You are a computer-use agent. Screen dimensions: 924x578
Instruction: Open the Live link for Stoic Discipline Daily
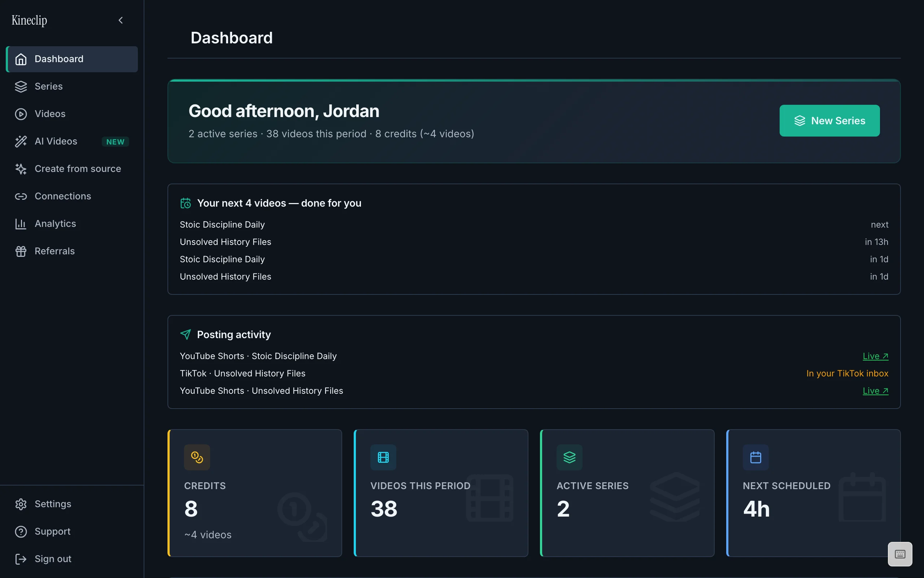coord(875,356)
